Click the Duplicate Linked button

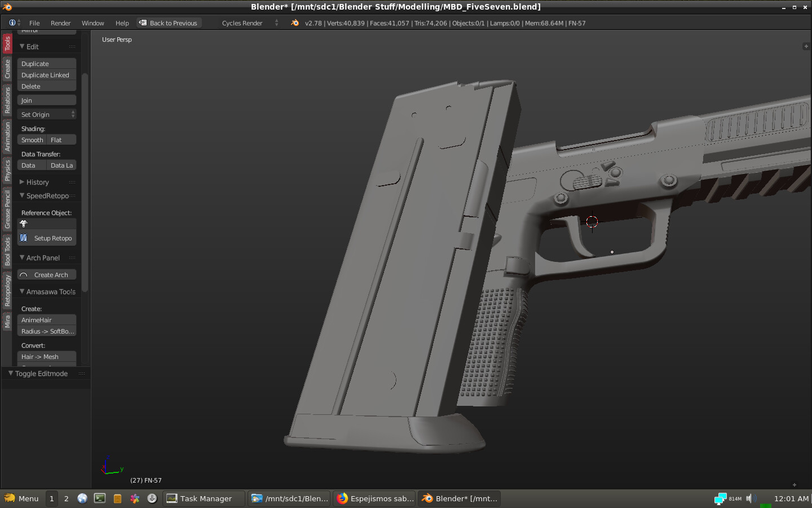tap(47, 75)
